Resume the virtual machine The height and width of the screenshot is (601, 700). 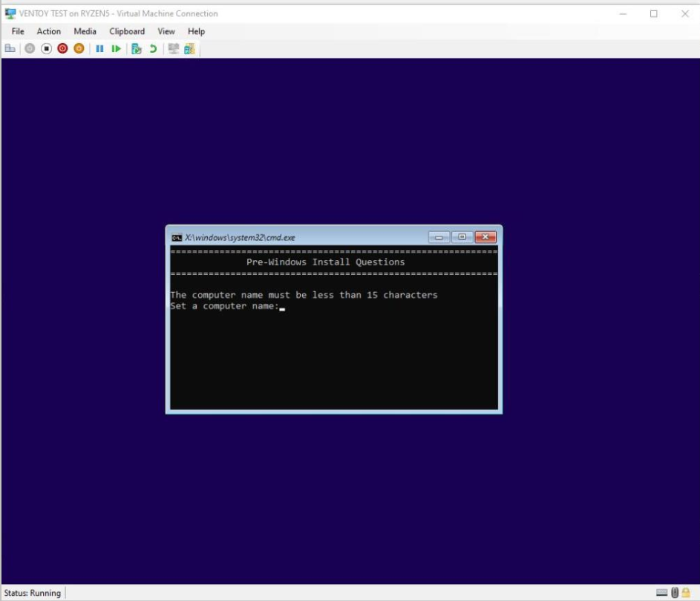[117, 48]
